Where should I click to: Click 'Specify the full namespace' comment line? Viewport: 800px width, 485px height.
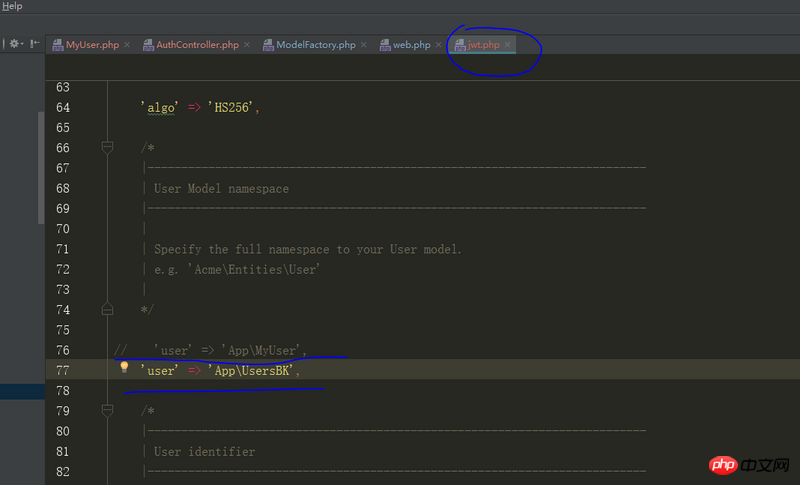pyautogui.click(x=308, y=249)
